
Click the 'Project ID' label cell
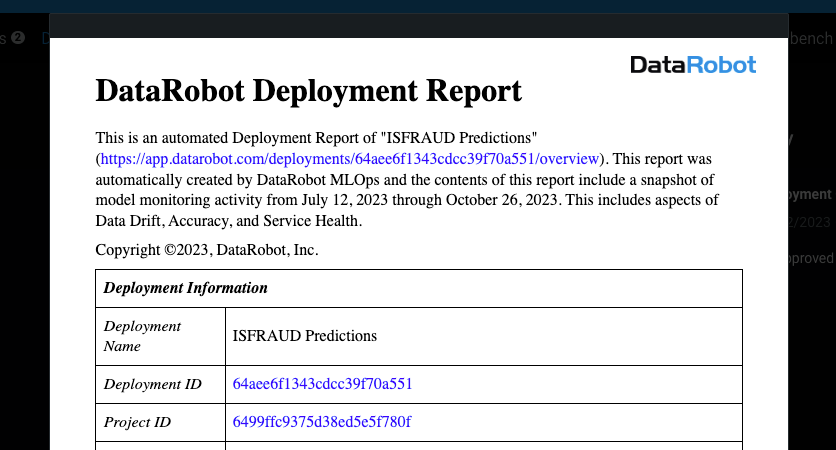pos(160,422)
